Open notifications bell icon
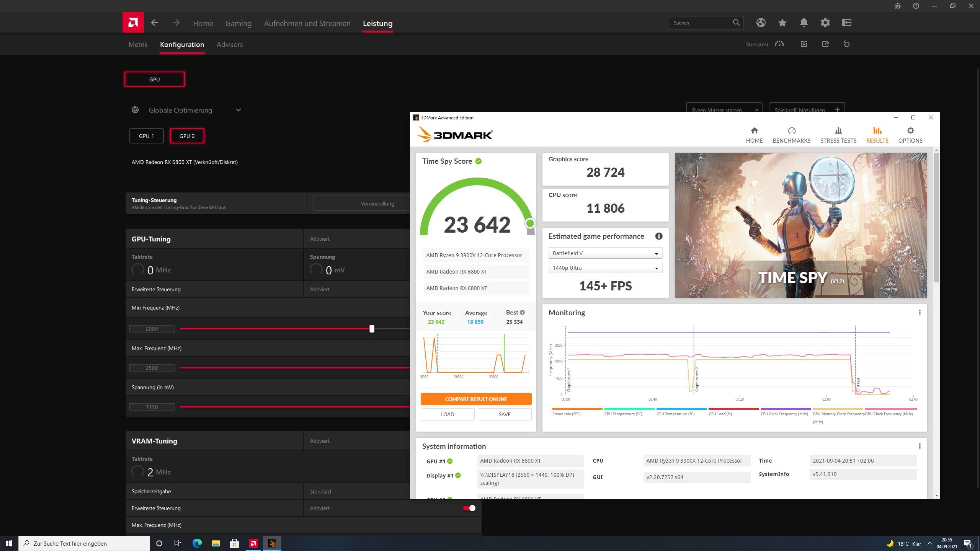980x551 pixels. [x=804, y=23]
